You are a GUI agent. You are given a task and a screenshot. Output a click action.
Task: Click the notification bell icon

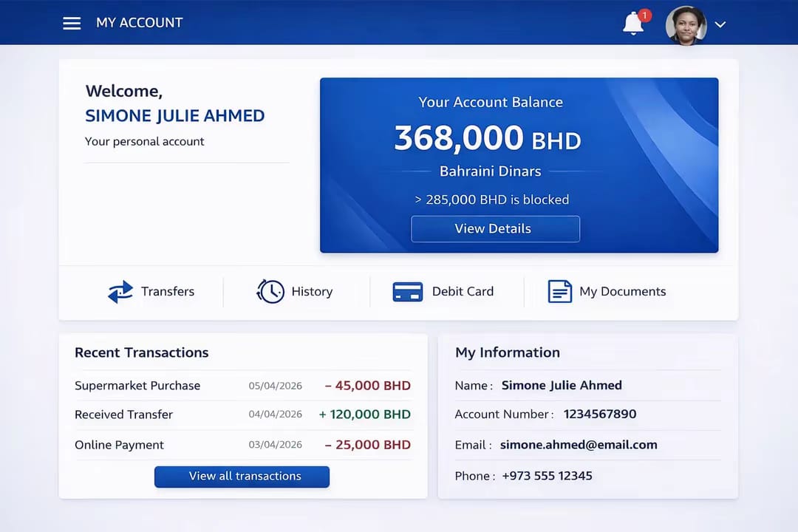click(633, 24)
